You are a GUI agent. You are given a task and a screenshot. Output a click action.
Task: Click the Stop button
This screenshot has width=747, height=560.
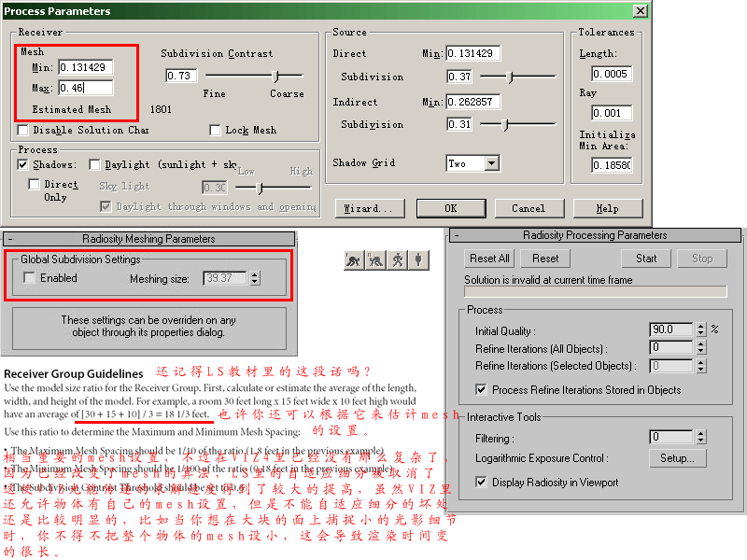pos(702,259)
